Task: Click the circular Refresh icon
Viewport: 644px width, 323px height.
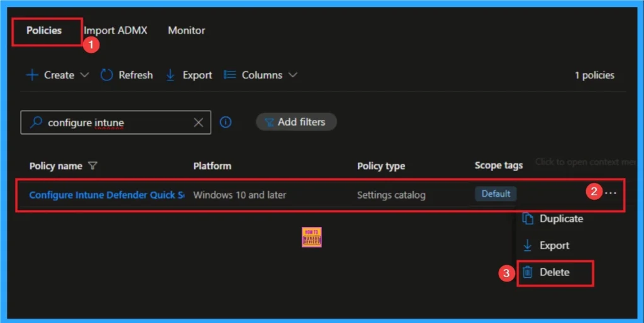Action: 106,75
